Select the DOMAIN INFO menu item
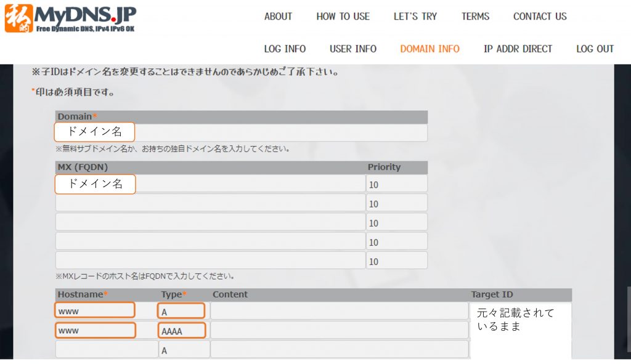This screenshot has height=364, width=631. point(429,49)
